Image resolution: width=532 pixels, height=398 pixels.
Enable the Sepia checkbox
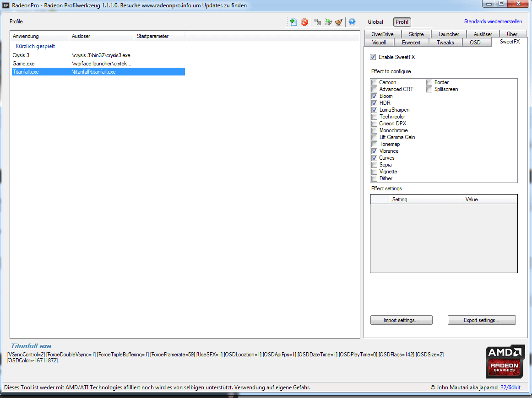374,165
